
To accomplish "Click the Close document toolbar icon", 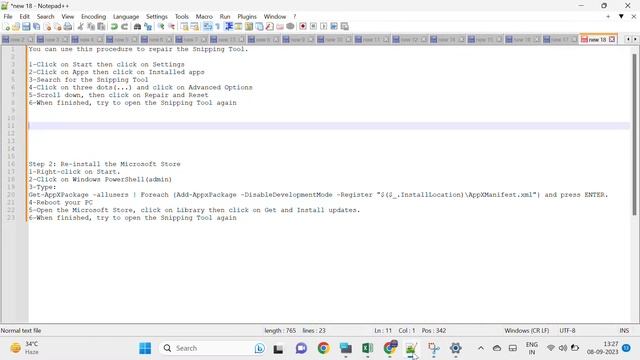I will 47,27.
